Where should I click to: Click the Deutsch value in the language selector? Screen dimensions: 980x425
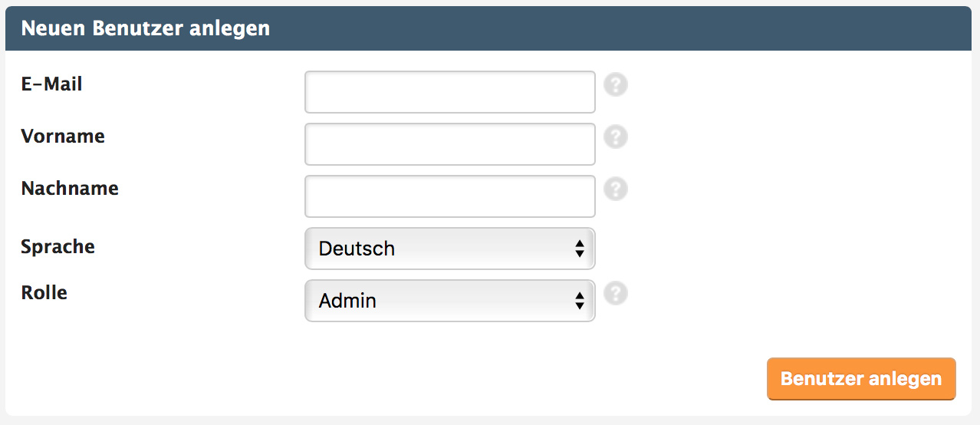pyautogui.click(x=357, y=249)
